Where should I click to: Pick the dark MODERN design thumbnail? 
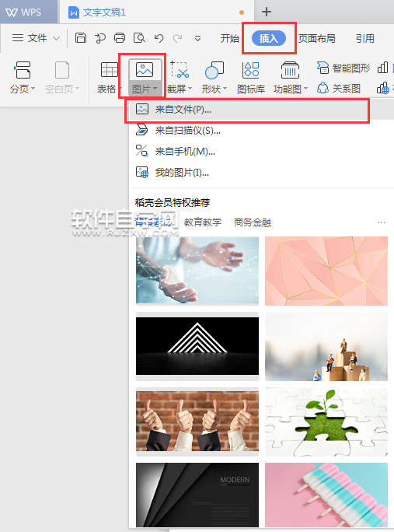tap(197, 495)
